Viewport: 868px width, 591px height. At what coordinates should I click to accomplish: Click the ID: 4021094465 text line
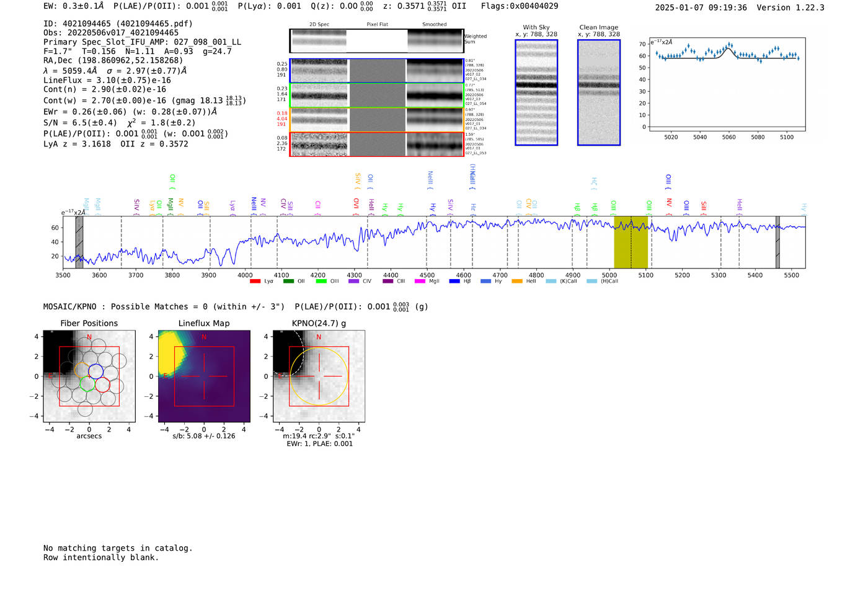coord(118,24)
